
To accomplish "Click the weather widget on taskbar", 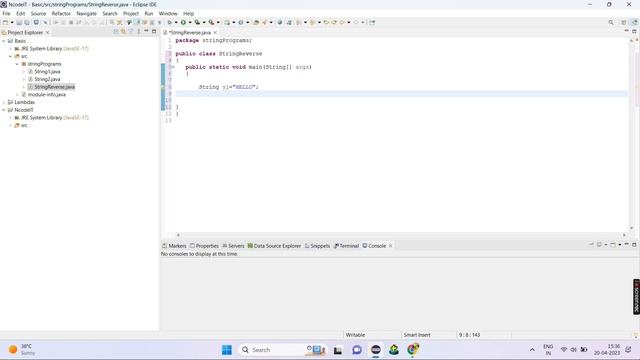I will pyautogui.click(x=22, y=350).
